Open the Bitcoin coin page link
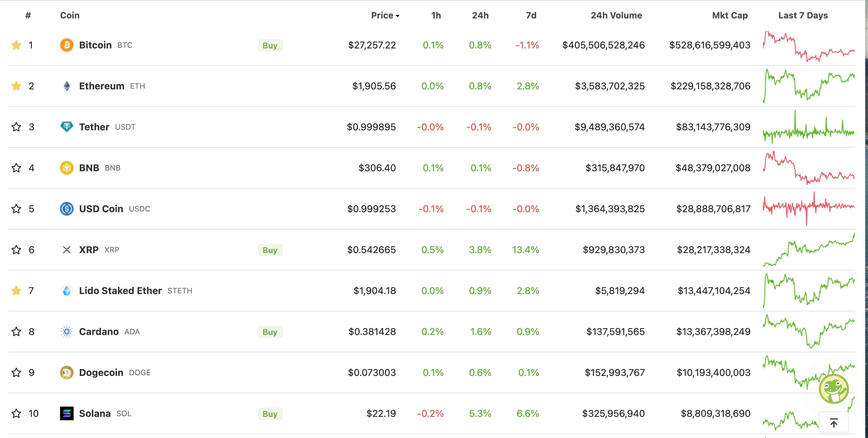868x438 pixels. [x=95, y=45]
